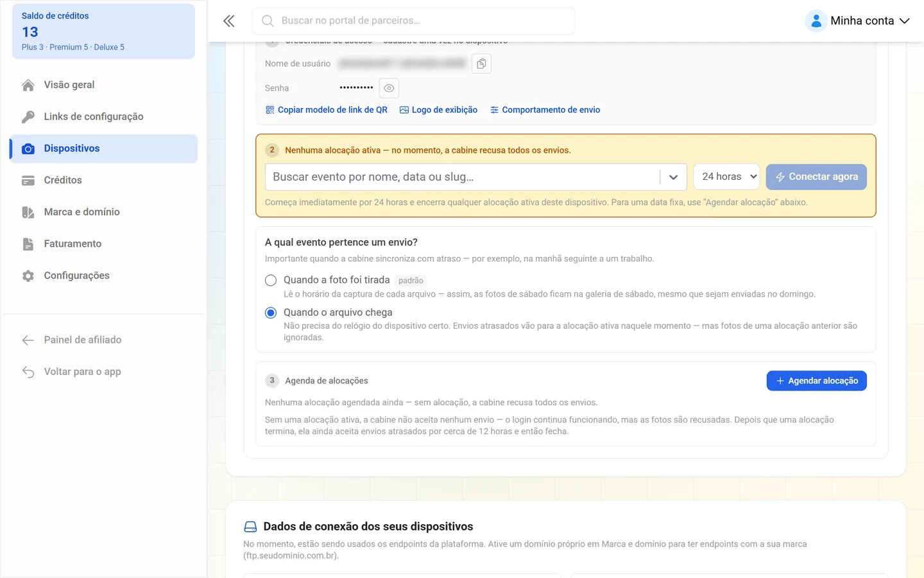Screen dimensions: 924x578
Task: Click the user avatar icon
Action: click(816, 21)
